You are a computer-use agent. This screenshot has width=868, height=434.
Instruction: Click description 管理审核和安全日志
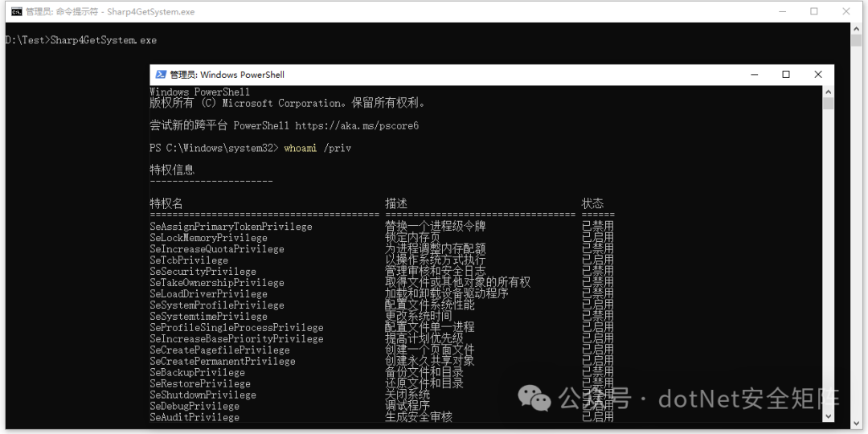(x=436, y=272)
